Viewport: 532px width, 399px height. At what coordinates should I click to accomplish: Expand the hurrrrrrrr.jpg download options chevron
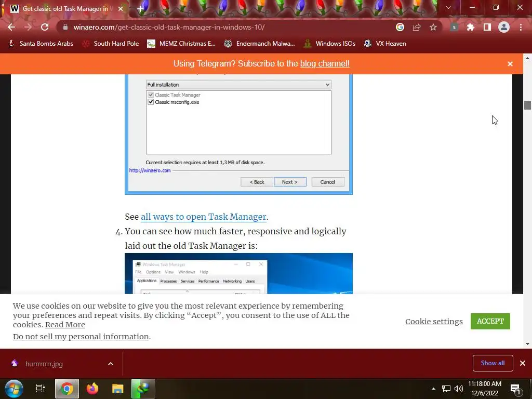(x=111, y=364)
